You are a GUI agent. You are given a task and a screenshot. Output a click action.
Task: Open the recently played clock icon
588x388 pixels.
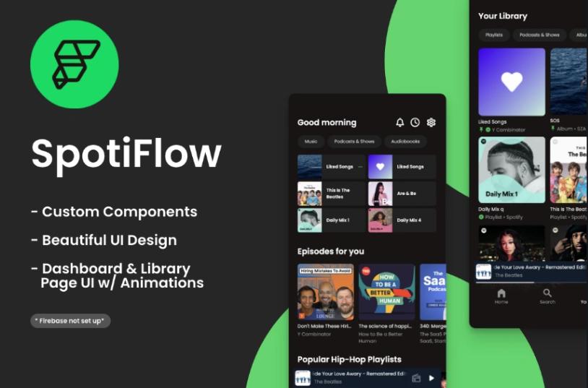(415, 122)
